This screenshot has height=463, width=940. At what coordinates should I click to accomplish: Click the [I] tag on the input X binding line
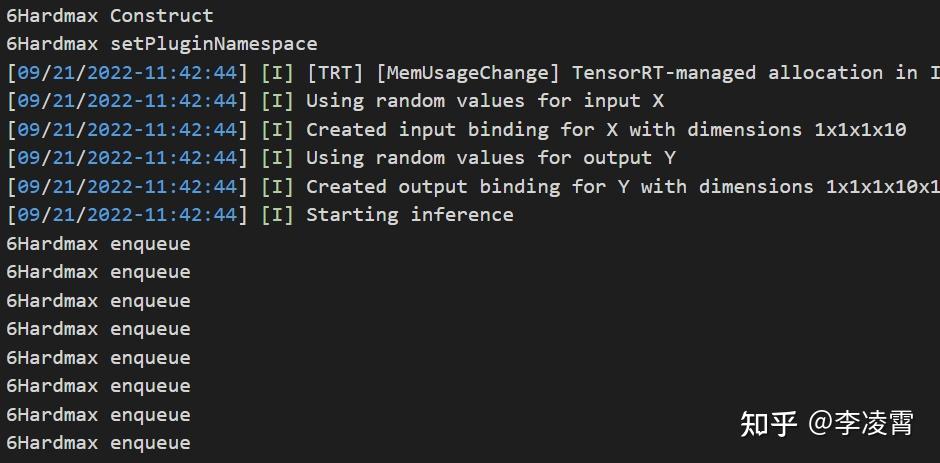pos(277,130)
